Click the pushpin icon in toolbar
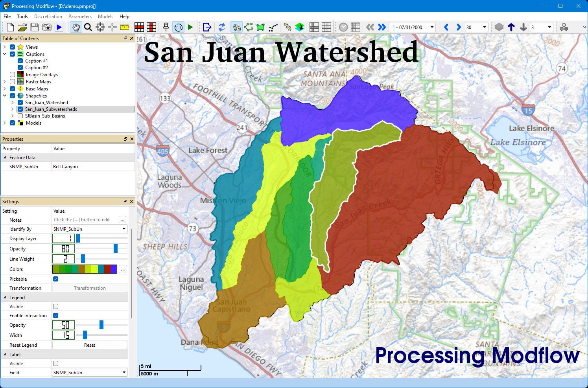This screenshot has height=388, width=588. pos(166,27)
